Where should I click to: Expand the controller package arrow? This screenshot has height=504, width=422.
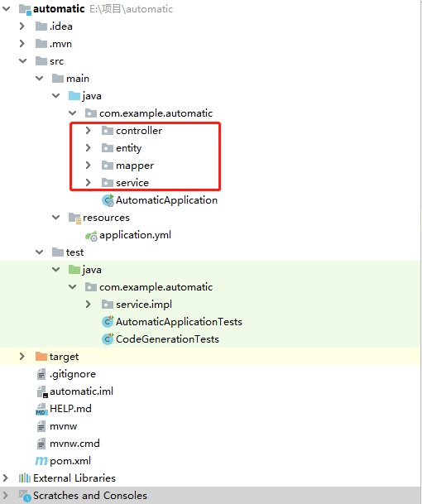(89, 130)
